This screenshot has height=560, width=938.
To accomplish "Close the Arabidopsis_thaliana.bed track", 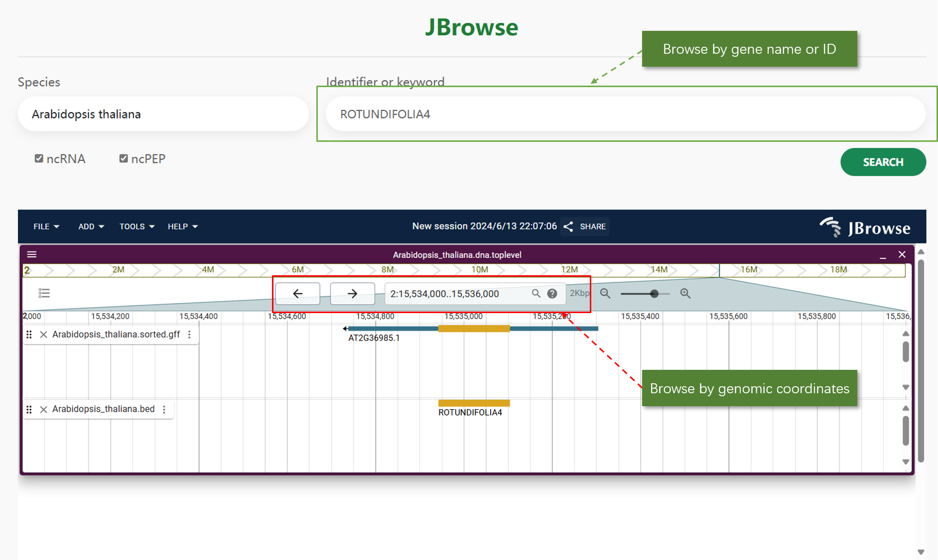I will 44,409.
